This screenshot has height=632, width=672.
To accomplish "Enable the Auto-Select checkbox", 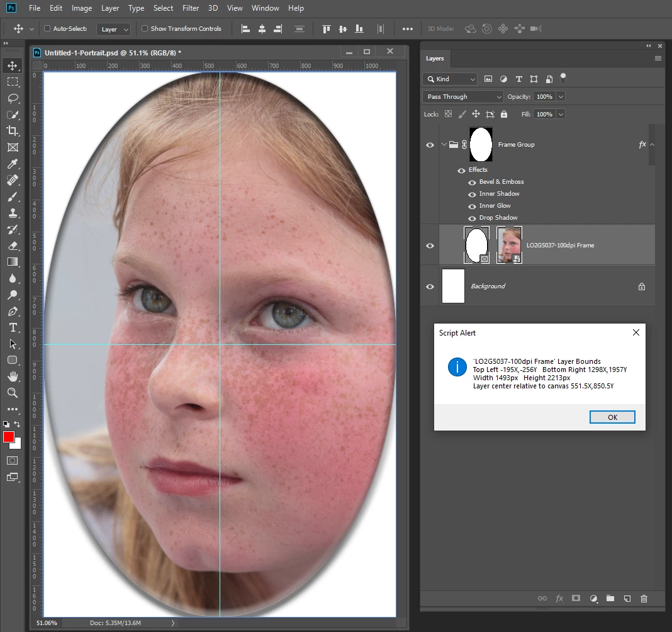I will [47, 29].
